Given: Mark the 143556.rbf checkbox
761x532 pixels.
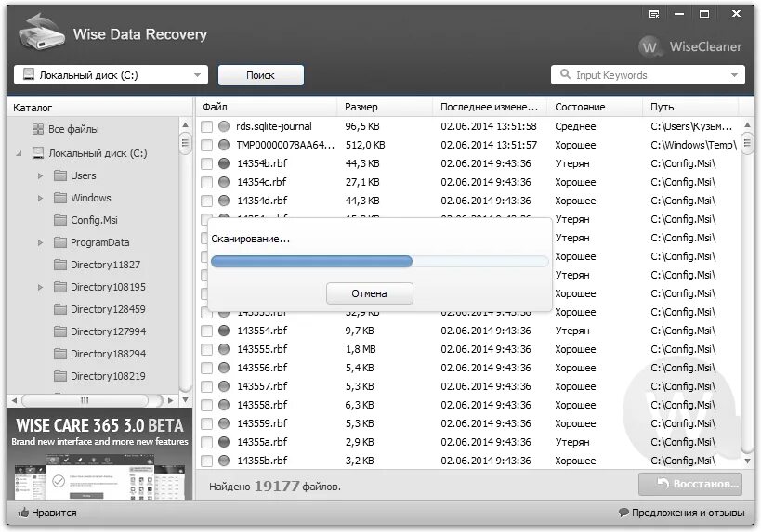Looking at the screenshot, I should [x=207, y=368].
